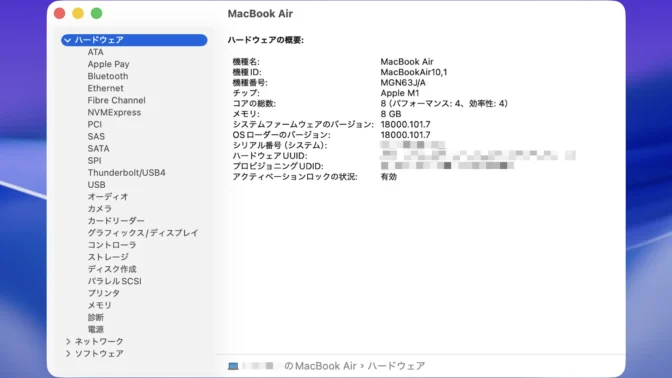Screen dimensions: 672x378
Task: Click the 機種ID label
Action: tap(247, 72)
